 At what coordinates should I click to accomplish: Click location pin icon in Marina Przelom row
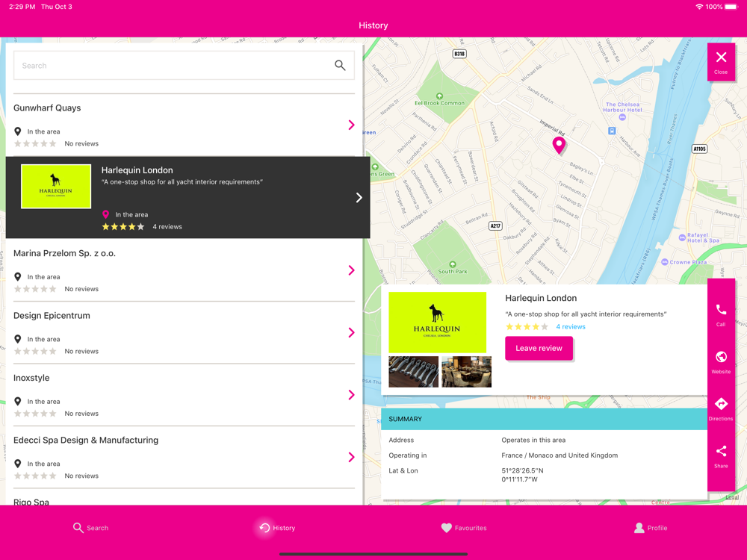[18, 277]
